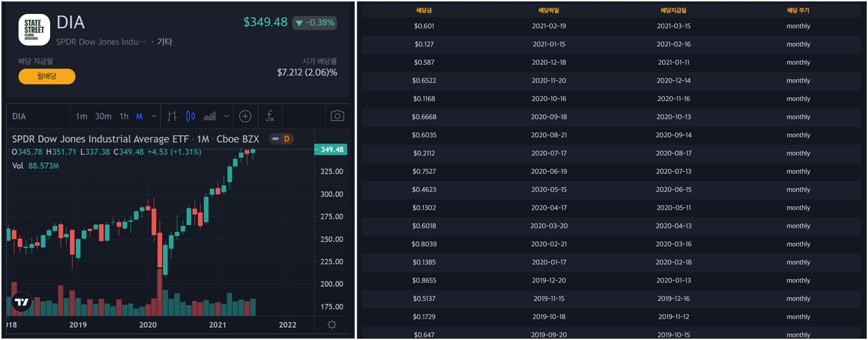
Task: Click ex-dividend date 2019-12-20
Action: click(x=548, y=281)
